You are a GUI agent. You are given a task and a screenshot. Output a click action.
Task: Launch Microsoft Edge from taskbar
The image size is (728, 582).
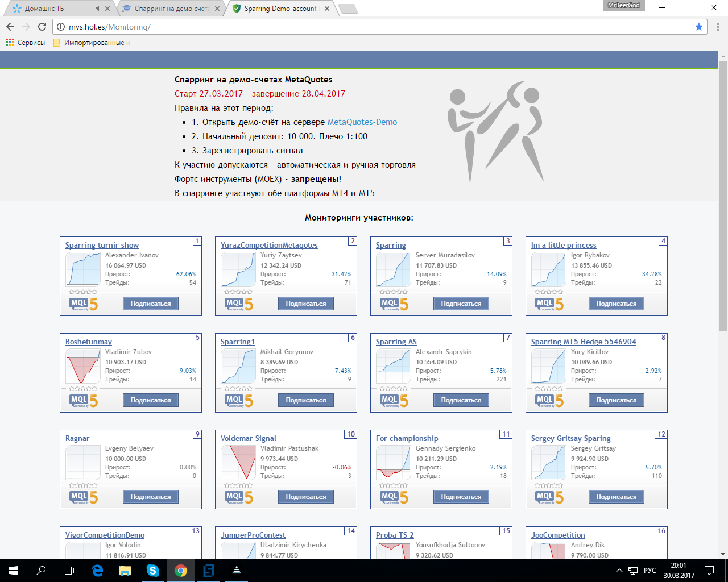(x=97, y=571)
